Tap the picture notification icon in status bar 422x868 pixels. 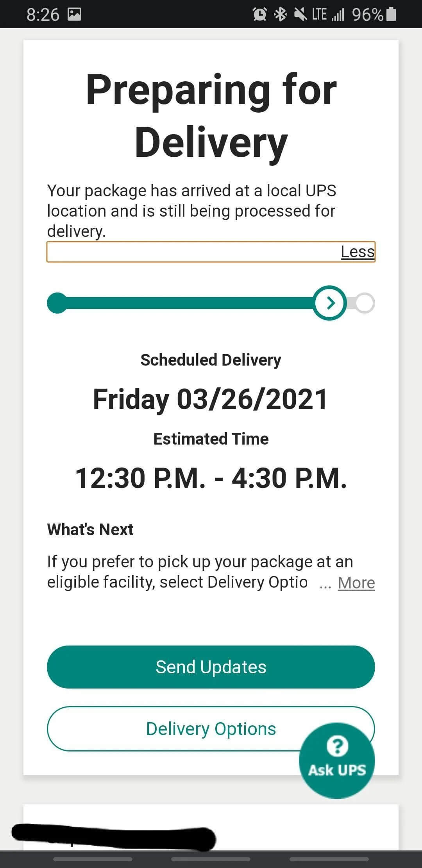coord(74,14)
